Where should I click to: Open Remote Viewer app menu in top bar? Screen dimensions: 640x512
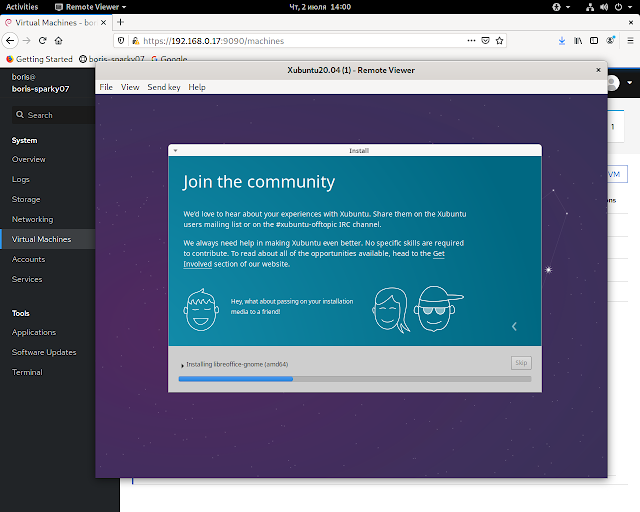point(91,7)
